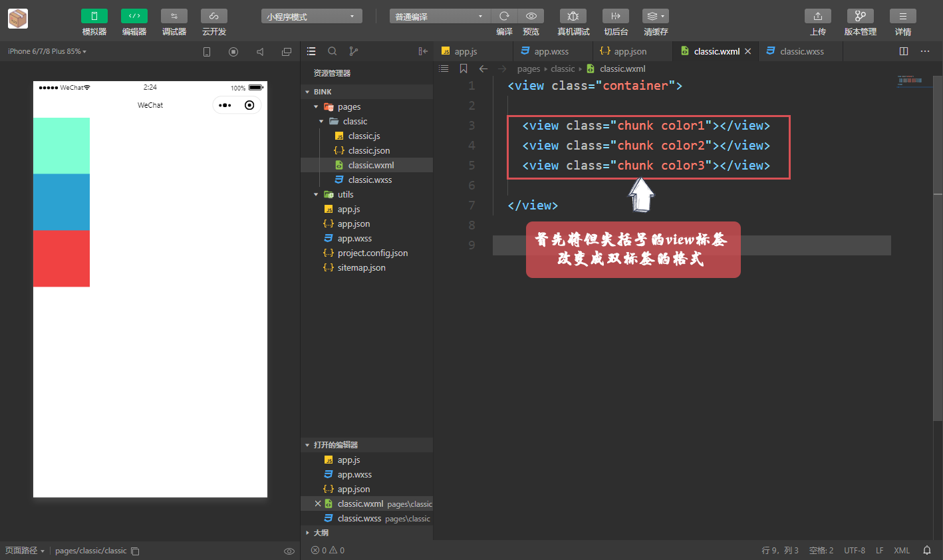Click the preview (预览) eye icon
943x560 pixels.
click(531, 16)
